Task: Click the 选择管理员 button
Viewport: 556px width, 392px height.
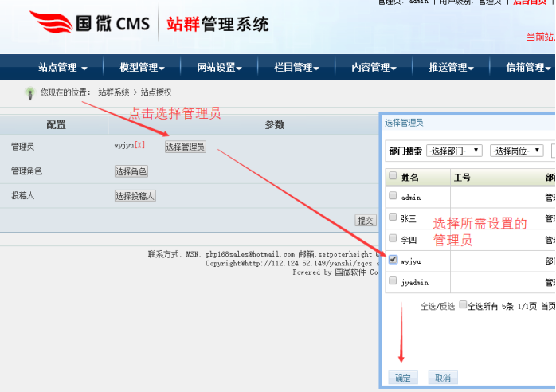Action: point(185,147)
